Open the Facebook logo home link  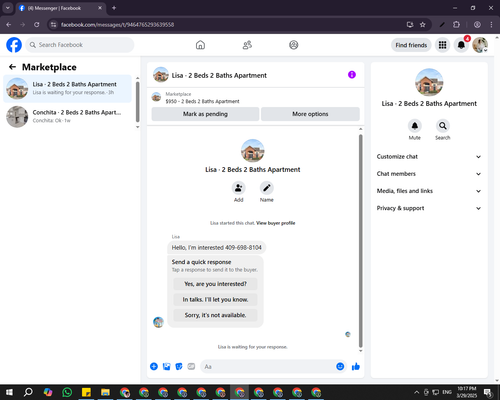click(x=14, y=45)
